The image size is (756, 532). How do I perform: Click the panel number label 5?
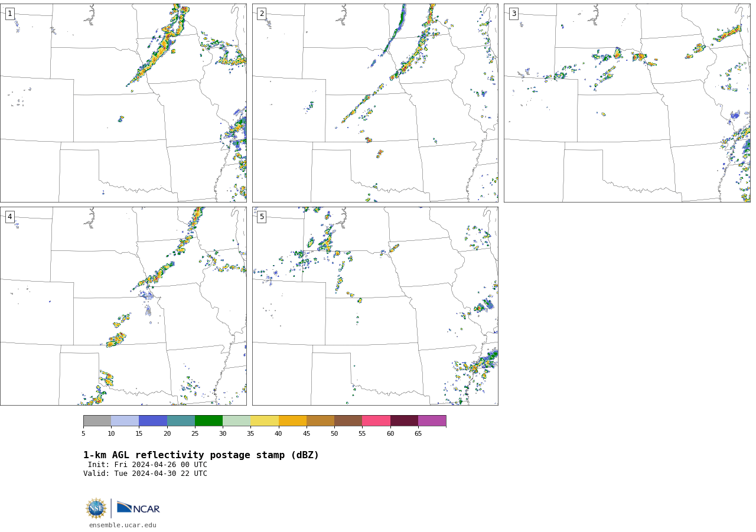coord(262,217)
